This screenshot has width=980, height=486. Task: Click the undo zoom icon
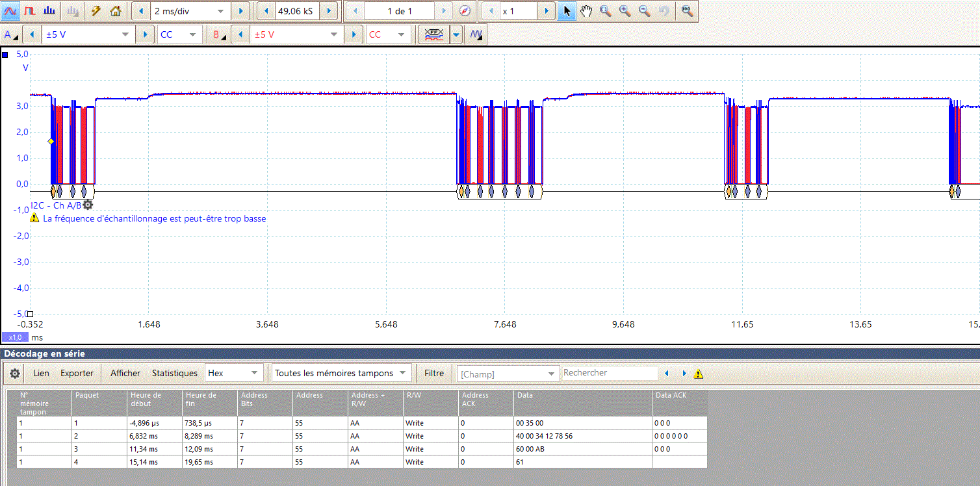[664, 11]
